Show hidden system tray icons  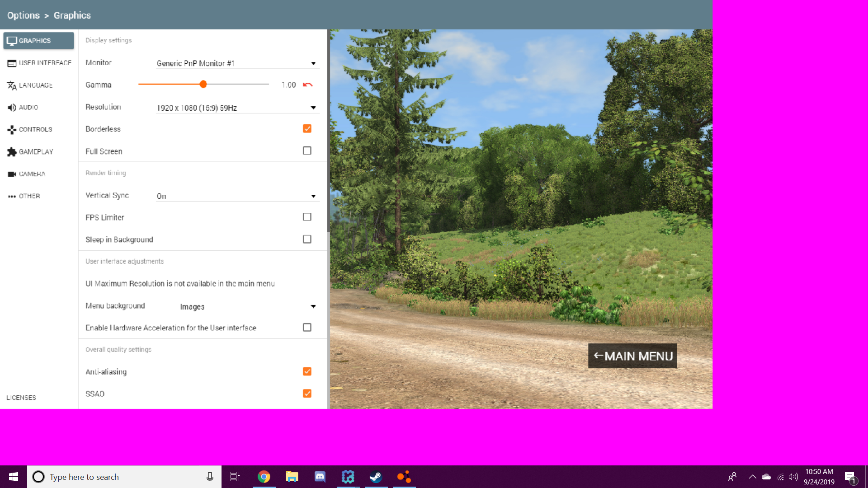[x=753, y=477]
